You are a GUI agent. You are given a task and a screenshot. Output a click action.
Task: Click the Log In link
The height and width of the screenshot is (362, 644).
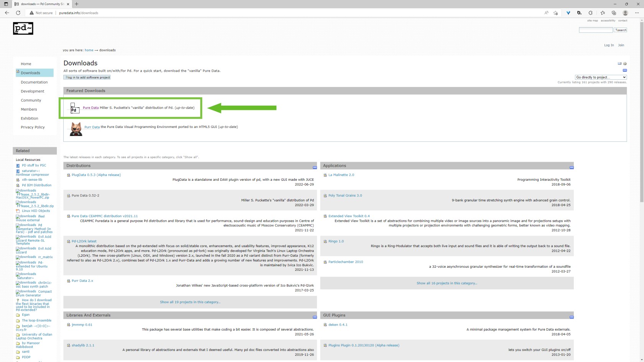[609, 45]
